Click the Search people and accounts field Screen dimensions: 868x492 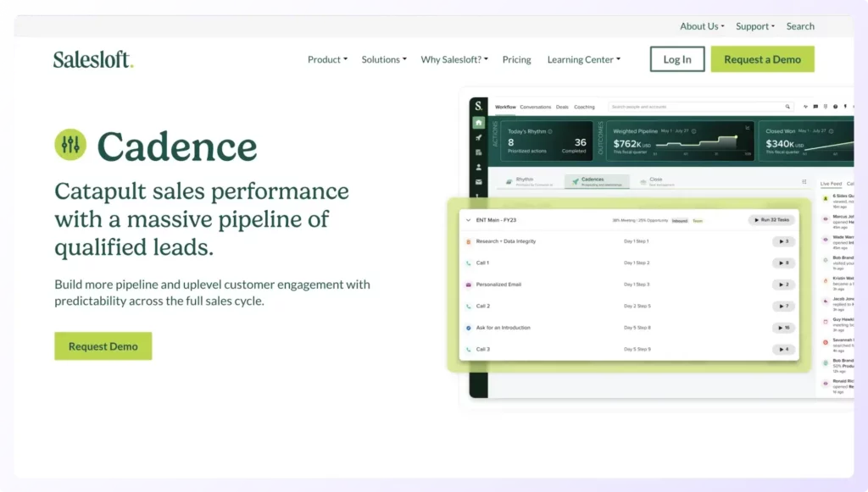(x=700, y=107)
